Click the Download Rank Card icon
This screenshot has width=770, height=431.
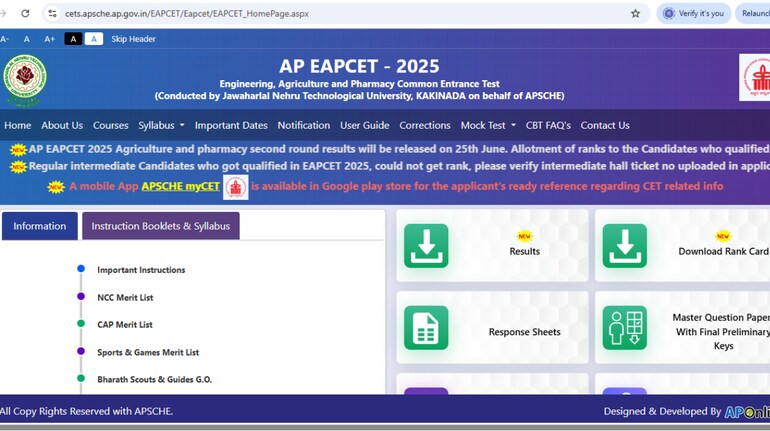point(624,246)
